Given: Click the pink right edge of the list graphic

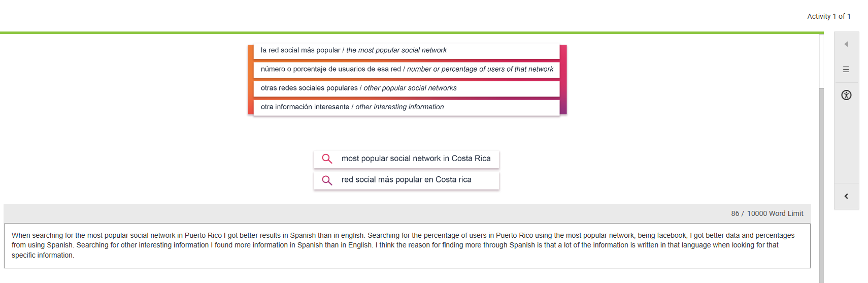Looking at the screenshot, I should (x=563, y=79).
